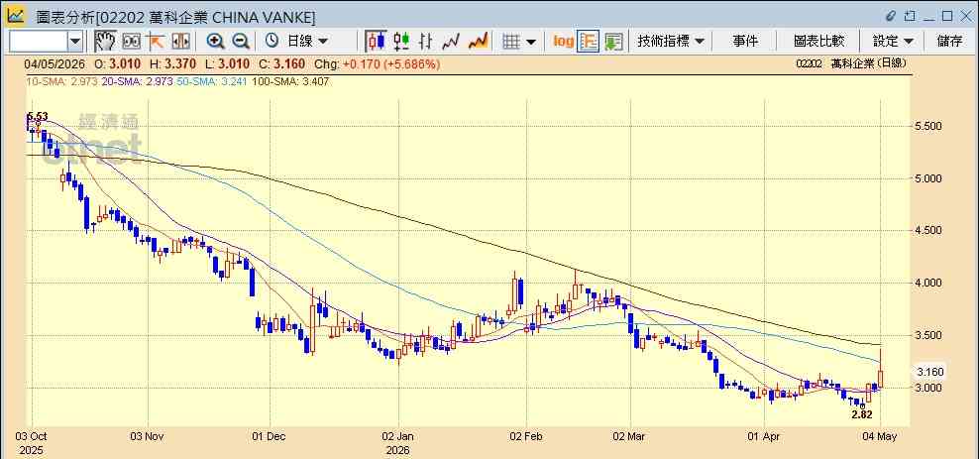Click the paperclip attach icon in title bar

tap(891, 16)
